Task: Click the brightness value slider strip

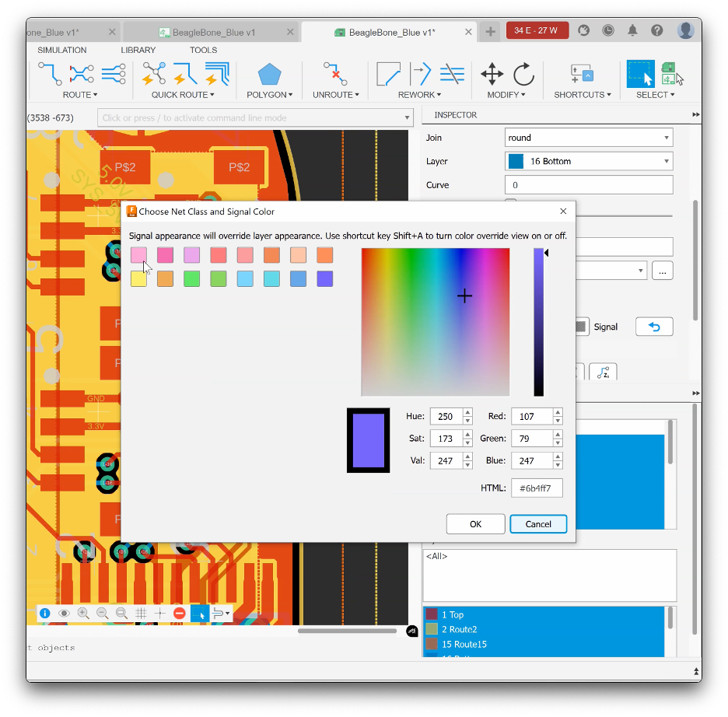Action: (538, 322)
